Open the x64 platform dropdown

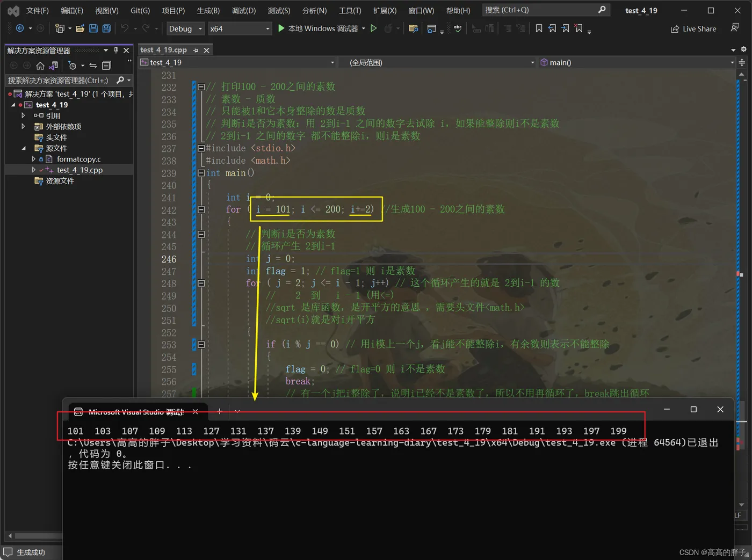pyautogui.click(x=240, y=29)
